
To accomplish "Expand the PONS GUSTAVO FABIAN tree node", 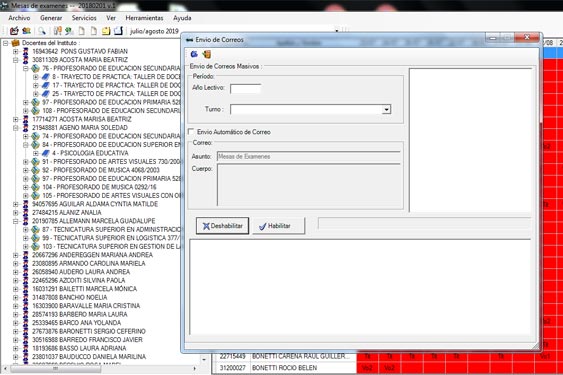I will click(15, 51).
